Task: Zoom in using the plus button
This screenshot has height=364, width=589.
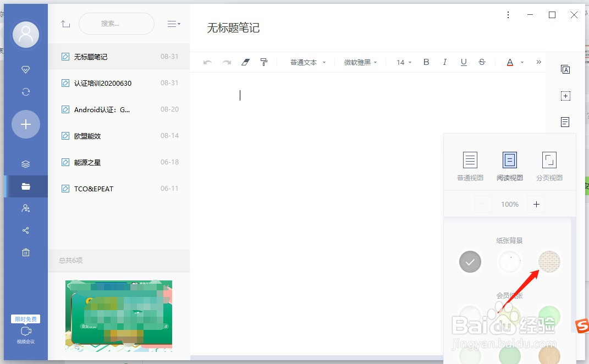Action: coord(536,204)
